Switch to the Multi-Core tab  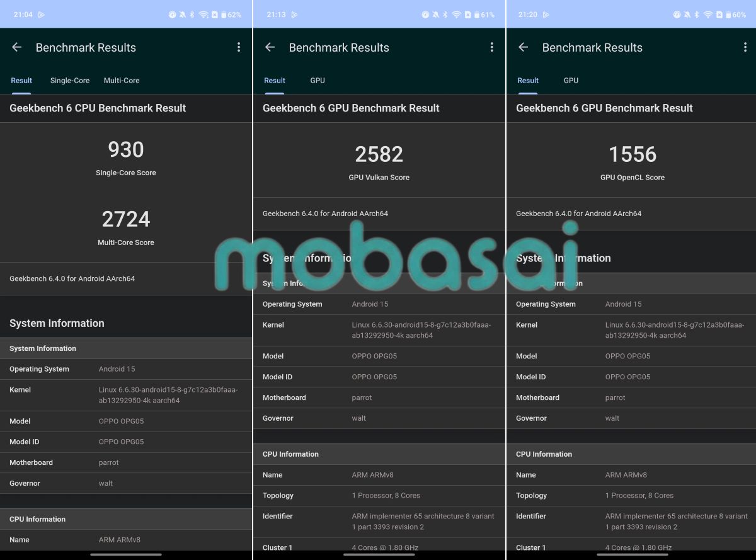(x=122, y=81)
